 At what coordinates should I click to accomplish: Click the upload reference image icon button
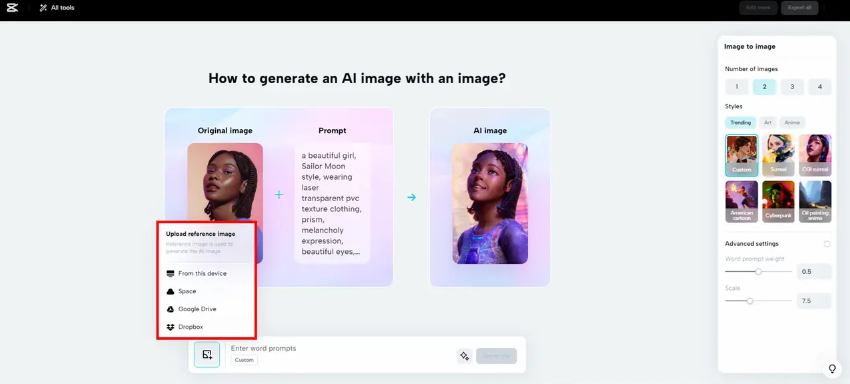point(207,355)
